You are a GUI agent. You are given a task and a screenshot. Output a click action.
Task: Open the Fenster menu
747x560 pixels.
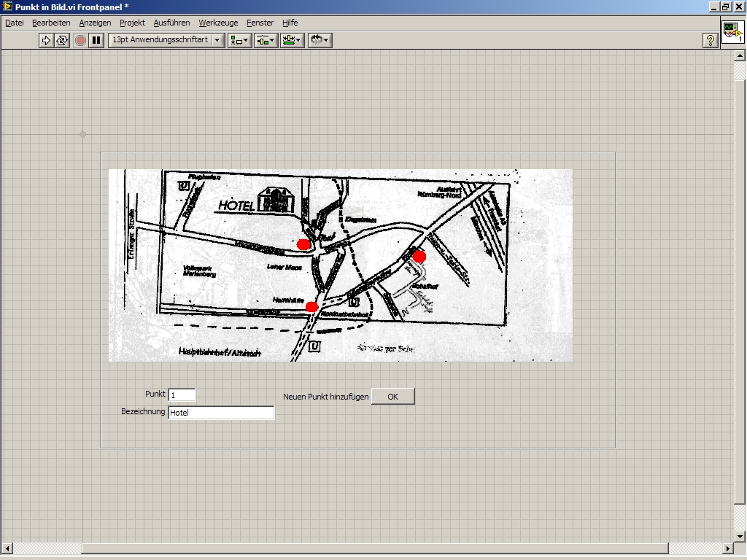[x=260, y=23]
